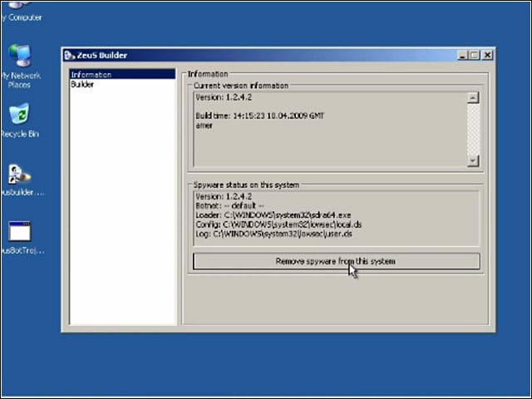Open the My Computer desktop icon
Viewport: 532px width, 399px height.
20,10
